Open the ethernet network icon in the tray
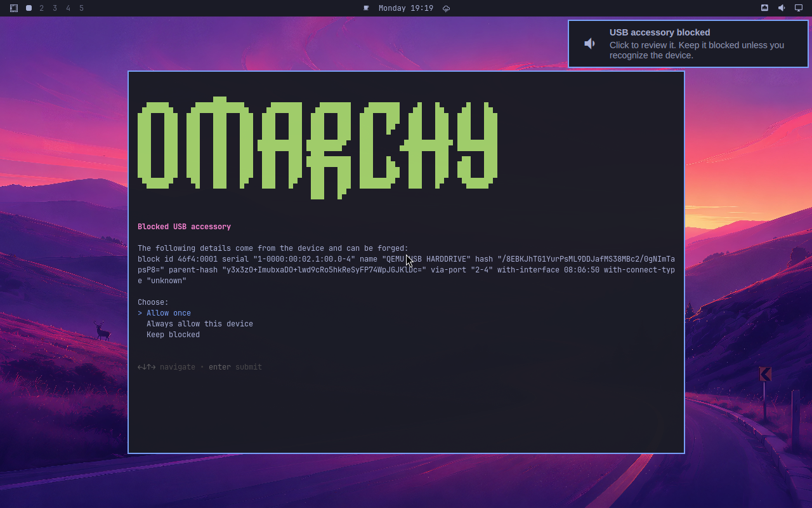The height and width of the screenshot is (508, 812). (764, 8)
